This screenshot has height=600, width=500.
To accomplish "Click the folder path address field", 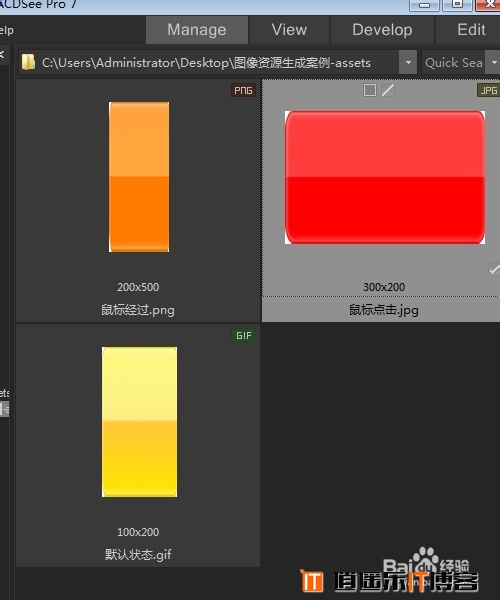I will (x=209, y=62).
